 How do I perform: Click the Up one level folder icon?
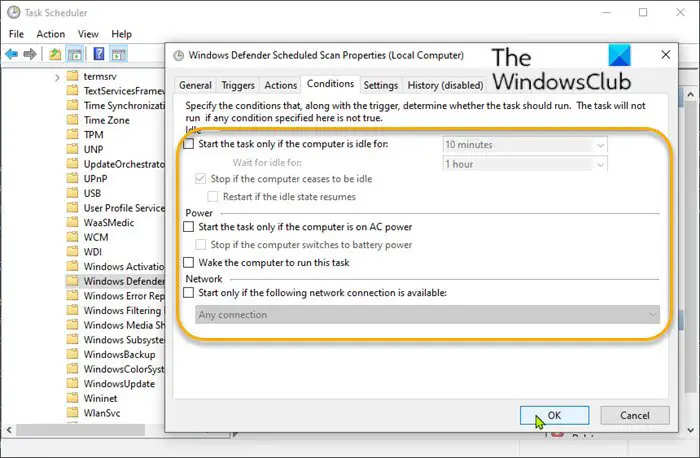coord(55,54)
